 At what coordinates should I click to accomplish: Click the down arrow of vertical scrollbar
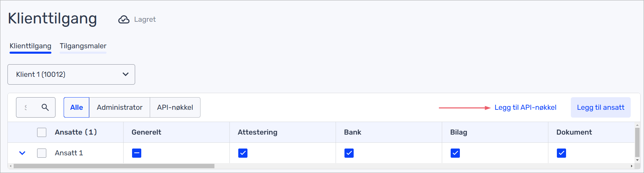point(637,160)
